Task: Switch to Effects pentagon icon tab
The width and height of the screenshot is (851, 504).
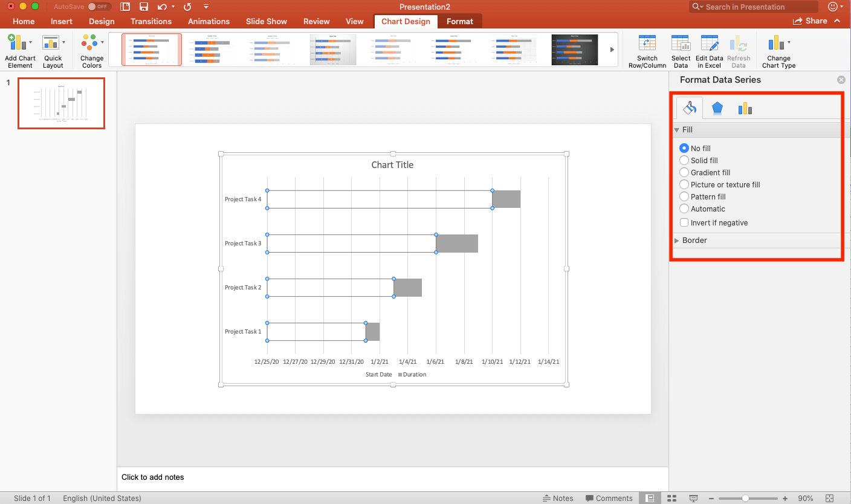Action: tap(717, 108)
